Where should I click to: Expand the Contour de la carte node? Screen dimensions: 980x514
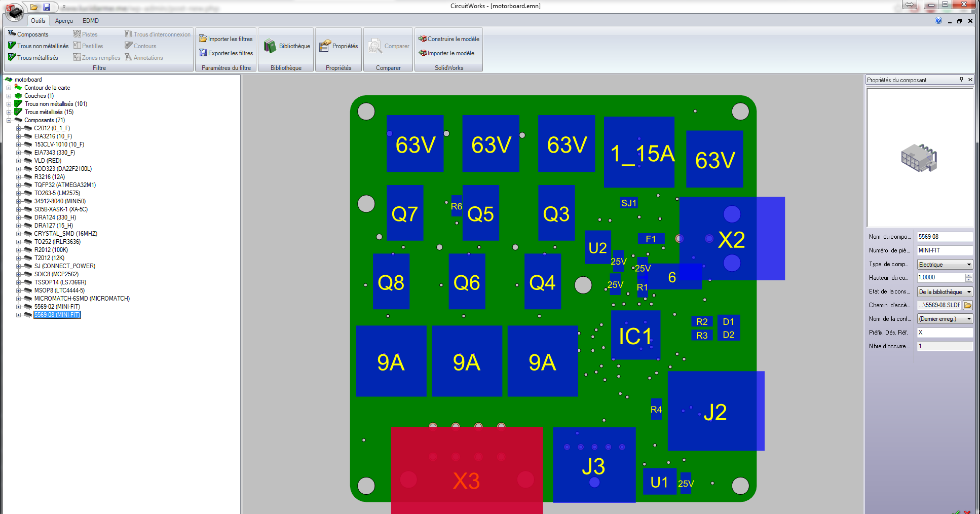click(x=9, y=88)
